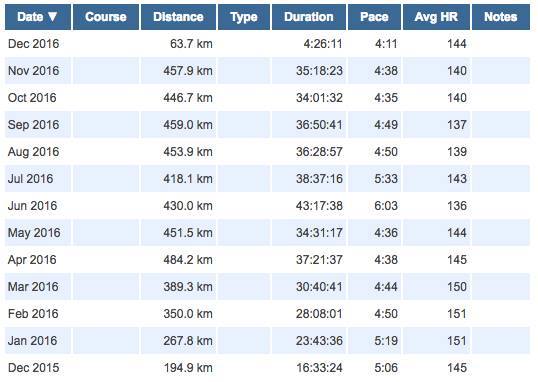Select the Jul 2016 row date
This screenshot has width=538, height=382.
[x=31, y=178]
